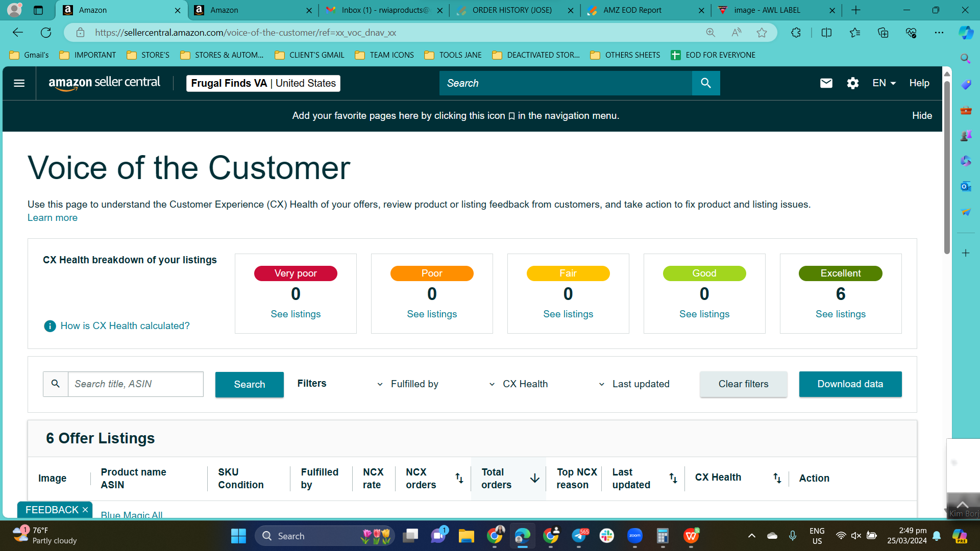Open the EN language selector
Screen dimensions: 980x551
pyautogui.click(x=884, y=83)
